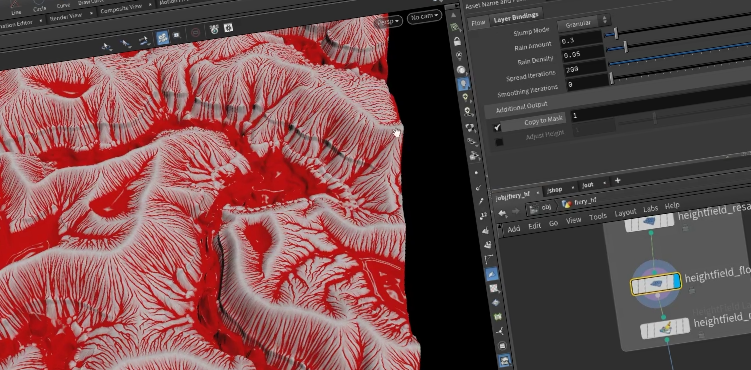Close the Render View pane tab
This screenshot has width=751, height=370.
click(92, 13)
